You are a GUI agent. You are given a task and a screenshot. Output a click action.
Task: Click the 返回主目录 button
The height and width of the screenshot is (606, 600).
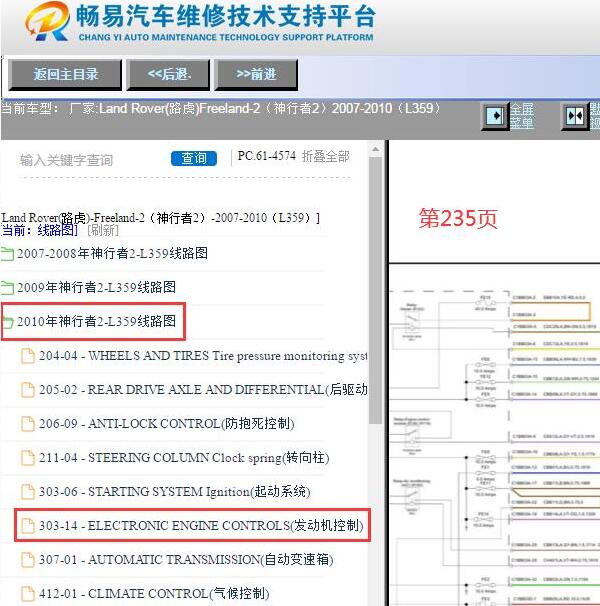coord(65,75)
